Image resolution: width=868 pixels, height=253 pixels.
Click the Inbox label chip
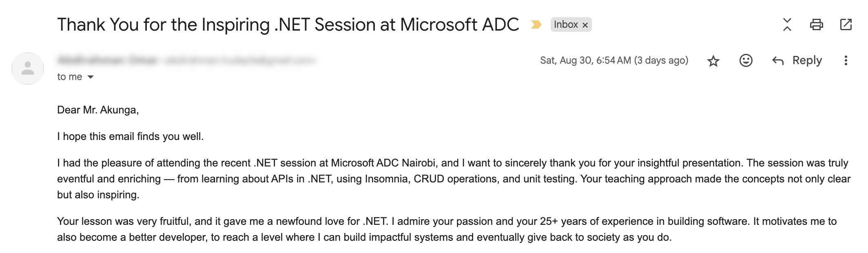point(565,25)
